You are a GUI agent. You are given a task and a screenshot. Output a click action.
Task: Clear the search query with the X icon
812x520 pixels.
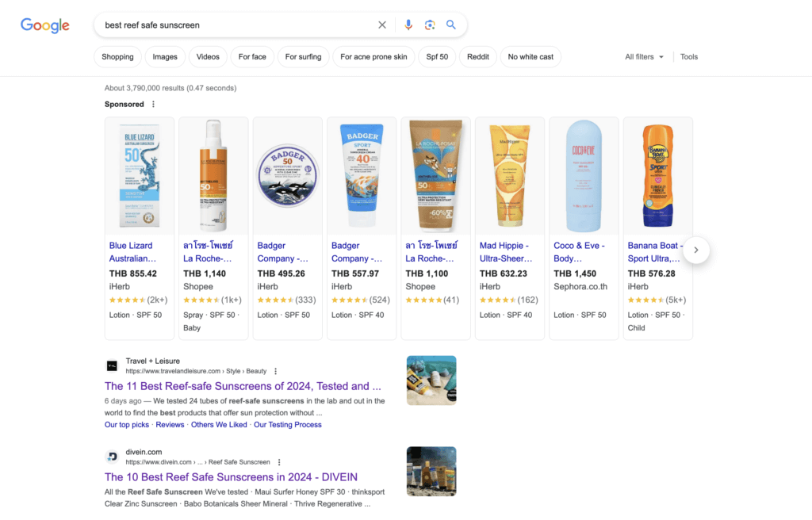click(382, 25)
